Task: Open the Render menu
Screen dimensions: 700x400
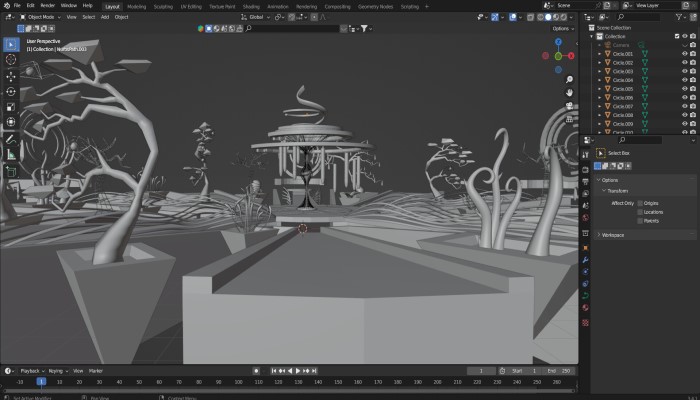Action: coord(47,5)
